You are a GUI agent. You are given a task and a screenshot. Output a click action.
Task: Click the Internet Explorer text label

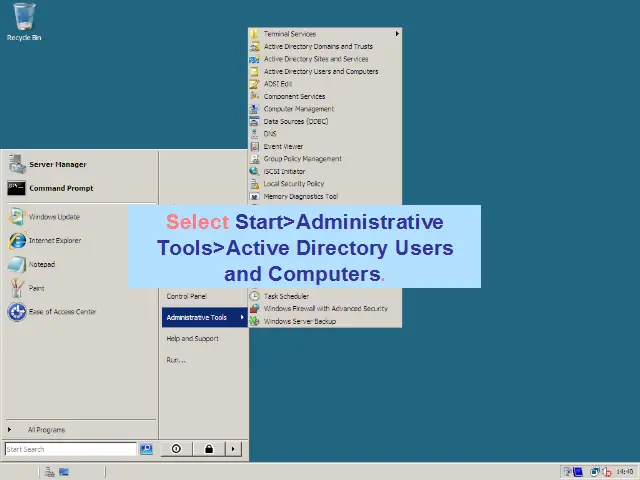coord(55,241)
